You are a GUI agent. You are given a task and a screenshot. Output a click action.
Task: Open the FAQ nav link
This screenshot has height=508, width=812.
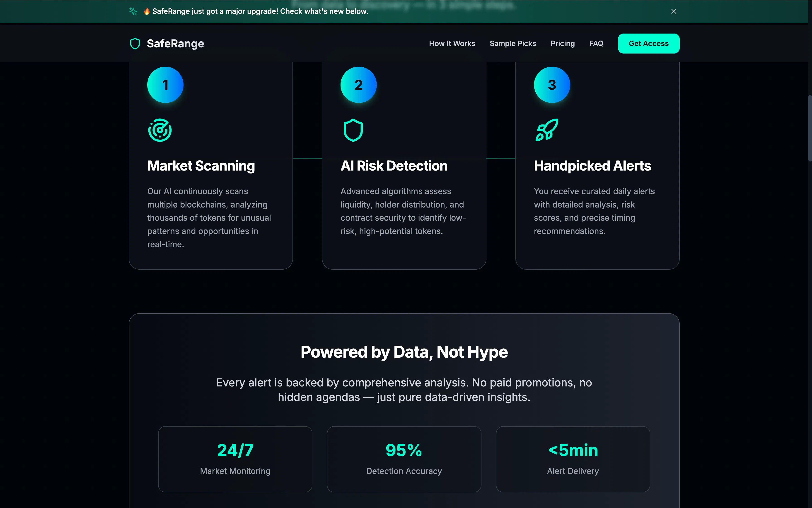(596, 44)
